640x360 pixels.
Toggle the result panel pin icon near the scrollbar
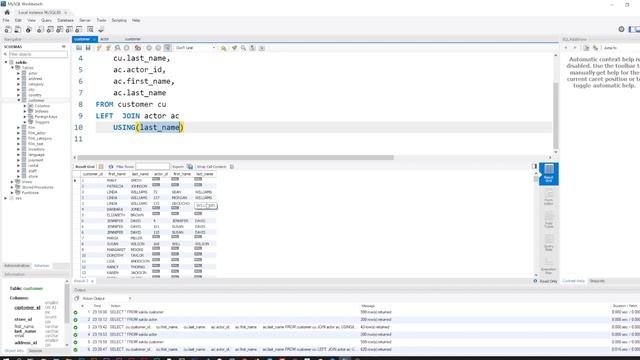[534, 166]
